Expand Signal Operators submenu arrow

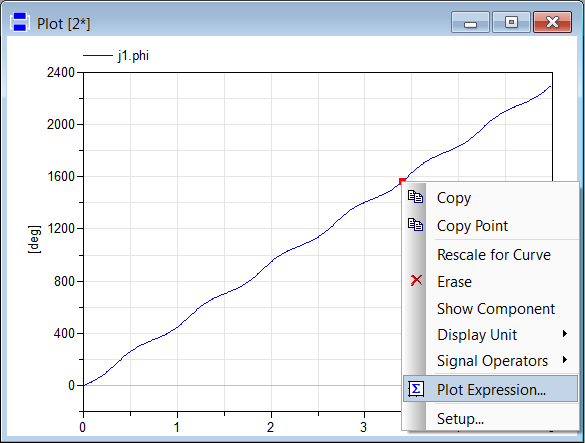click(565, 360)
